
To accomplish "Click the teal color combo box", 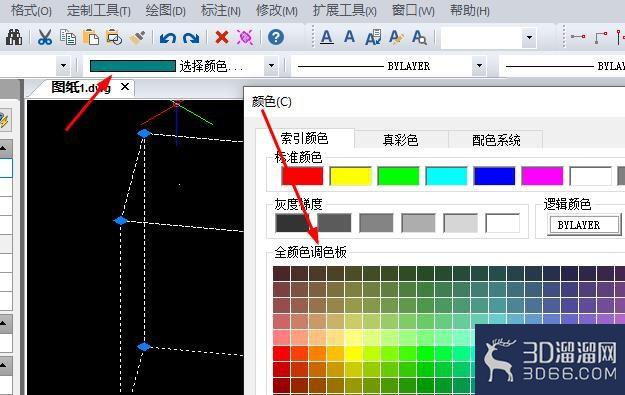I will point(182,65).
